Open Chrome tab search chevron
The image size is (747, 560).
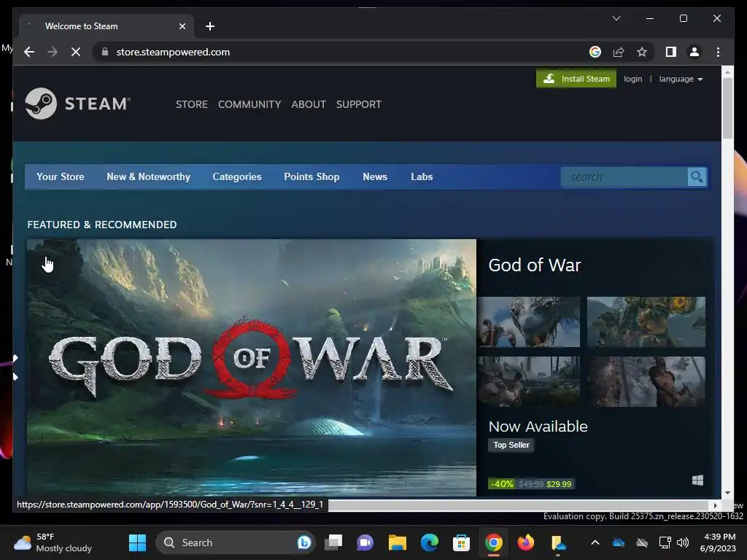pyautogui.click(x=616, y=18)
